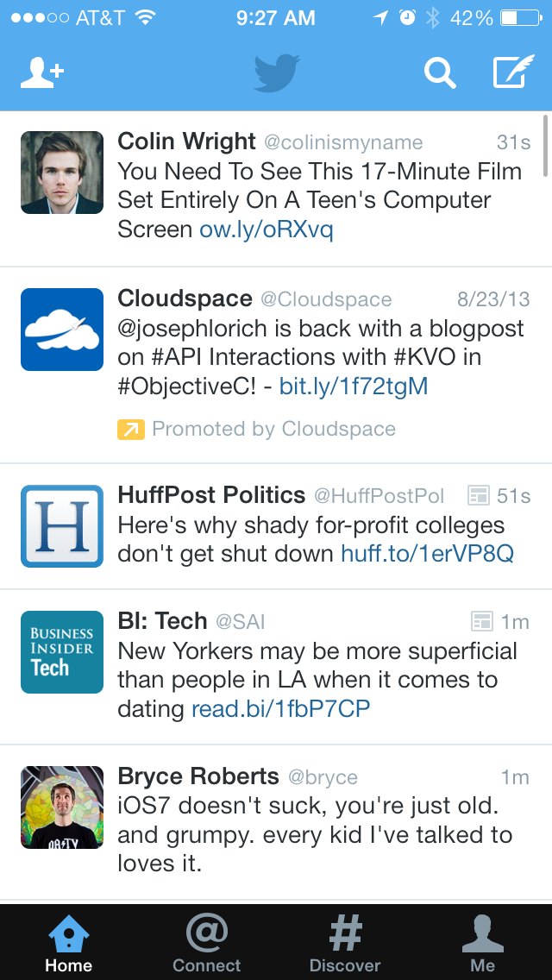Select the Home tab
Viewport: 552px width, 980px height.
coord(69,943)
